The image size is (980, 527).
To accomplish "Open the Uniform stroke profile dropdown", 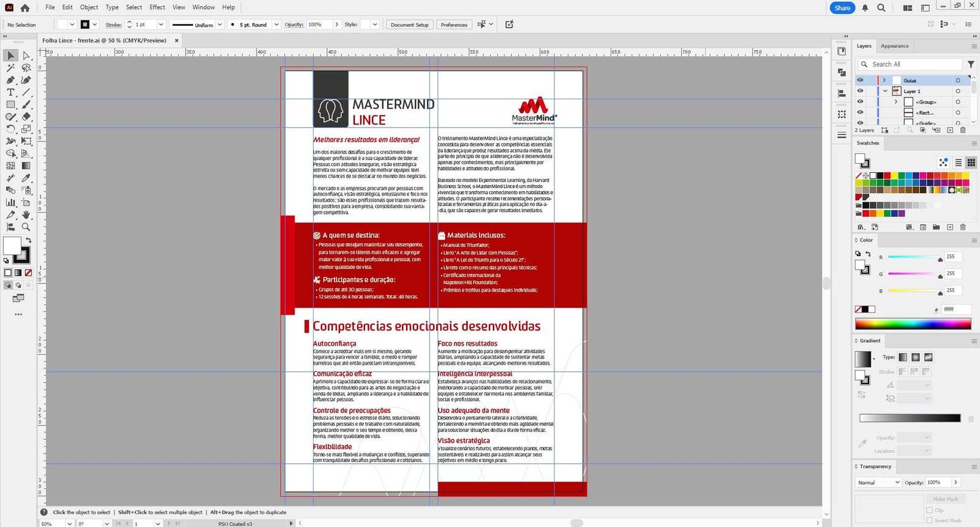I will 219,25.
